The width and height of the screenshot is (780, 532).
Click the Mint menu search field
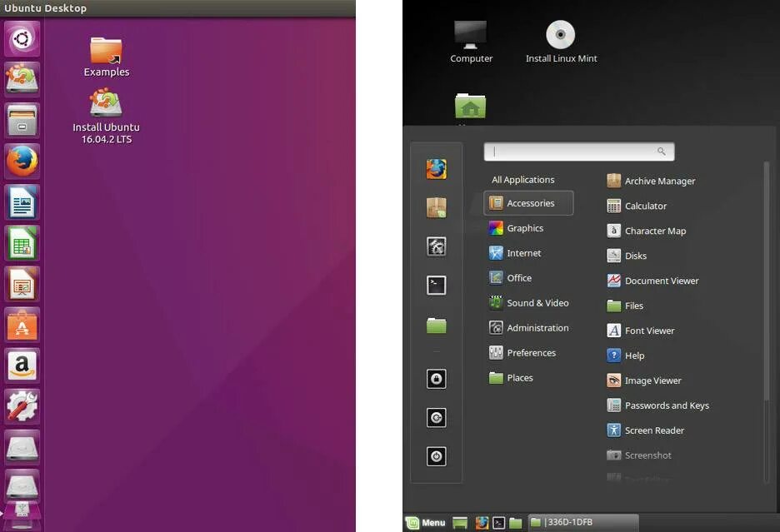click(579, 152)
